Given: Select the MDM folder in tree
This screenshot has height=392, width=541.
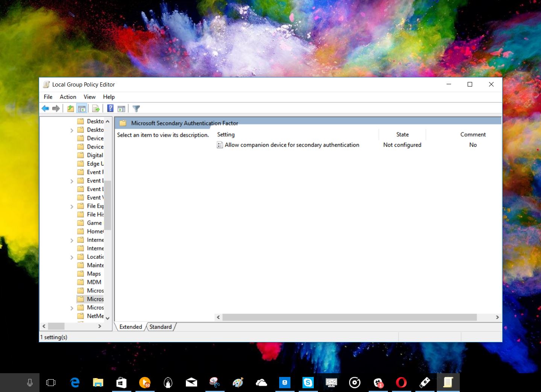Looking at the screenshot, I should 89,282.
